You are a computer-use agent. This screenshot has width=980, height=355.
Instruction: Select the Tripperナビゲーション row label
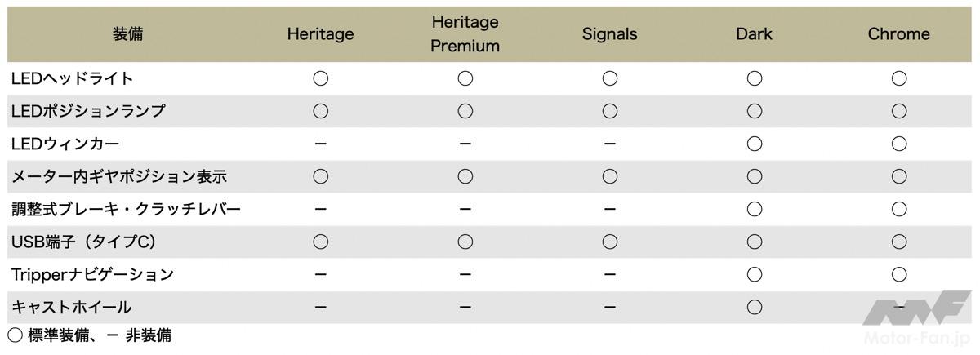click(x=92, y=275)
